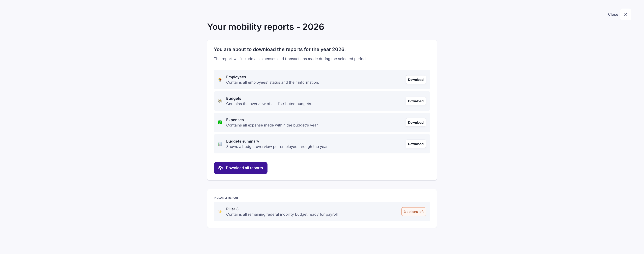The height and width of the screenshot is (254, 644).
Task: Click the Budgets summary bar chart icon
Action: coord(220,144)
